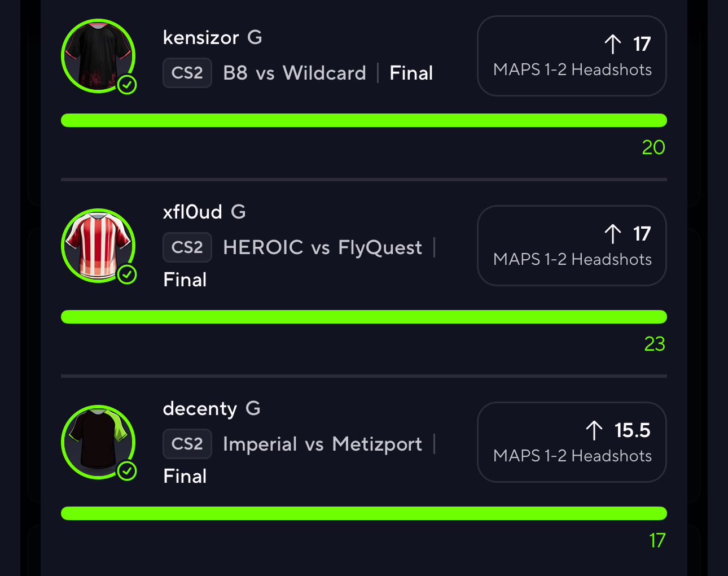Screen dimensions: 728x576
Task: Open xfl0ud's MAPS 1-2 Headshots box
Action: pos(572,246)
